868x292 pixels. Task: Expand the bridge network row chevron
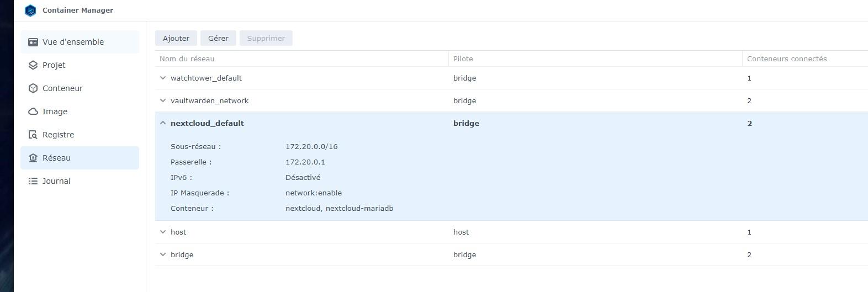click(x=163, y=254)
